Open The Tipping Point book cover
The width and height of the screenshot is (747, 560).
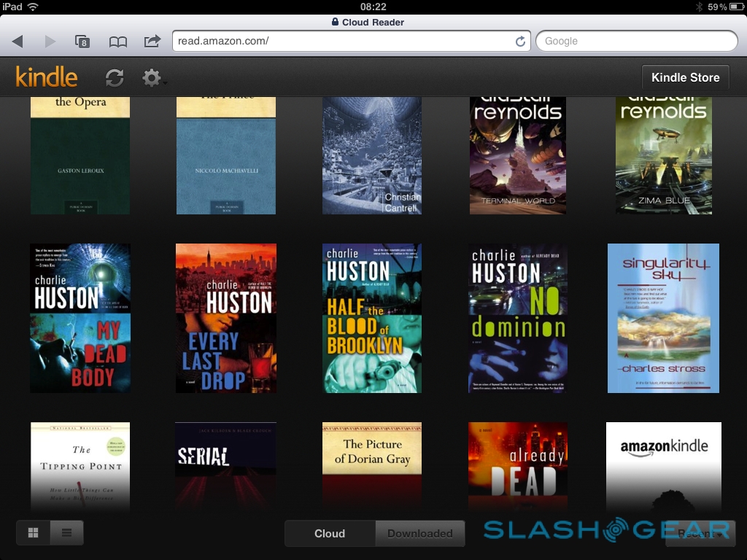click(80, 467)
